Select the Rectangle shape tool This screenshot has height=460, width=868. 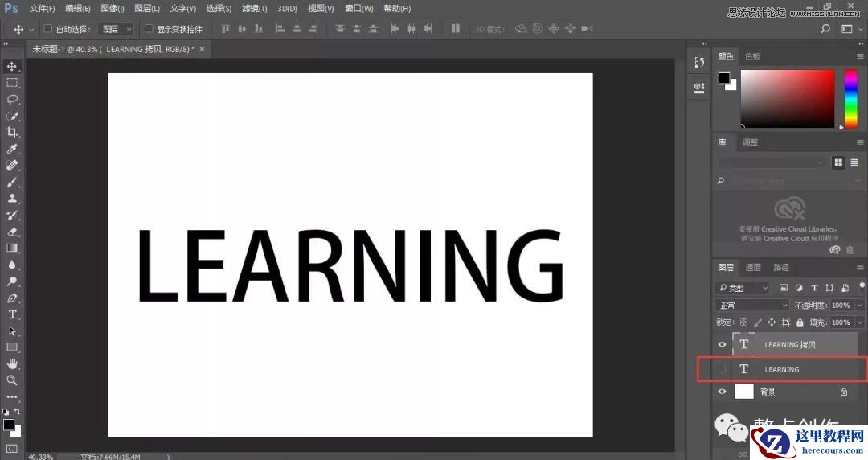click(x=11, y=347)
